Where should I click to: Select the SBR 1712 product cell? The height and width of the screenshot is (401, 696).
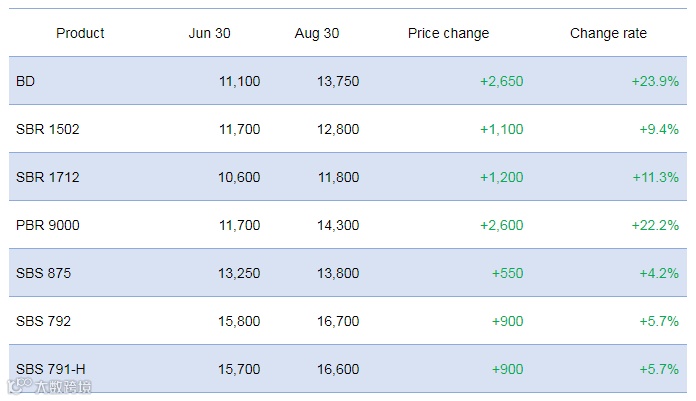48,177
